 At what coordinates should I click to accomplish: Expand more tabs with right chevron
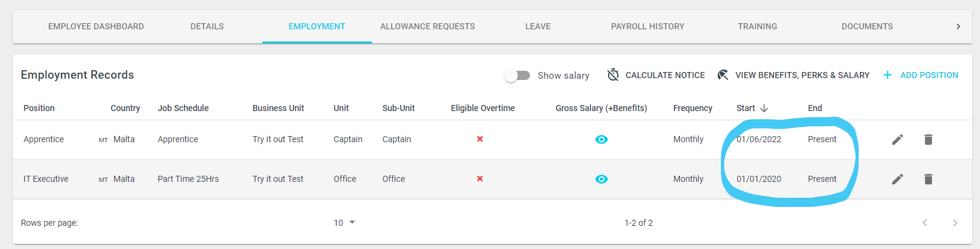(958, 27)
